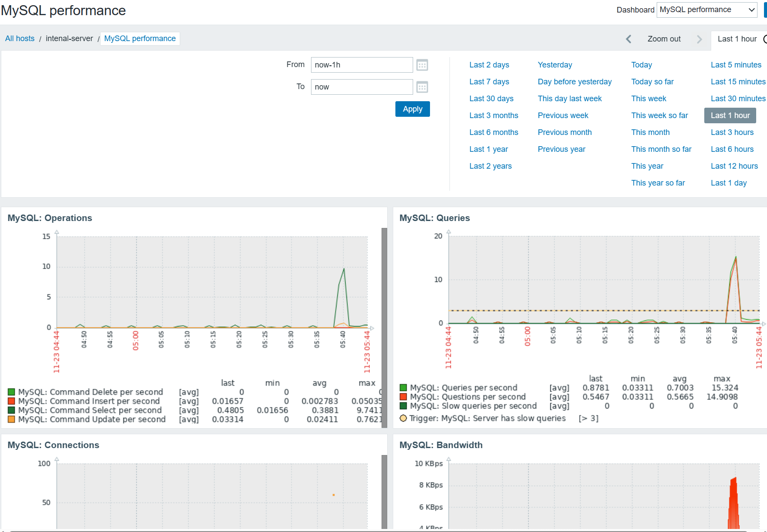This screenshot has height=532, width=767.
Task: Click the Queries max value 15.324
Action: [x=725, y=388]
